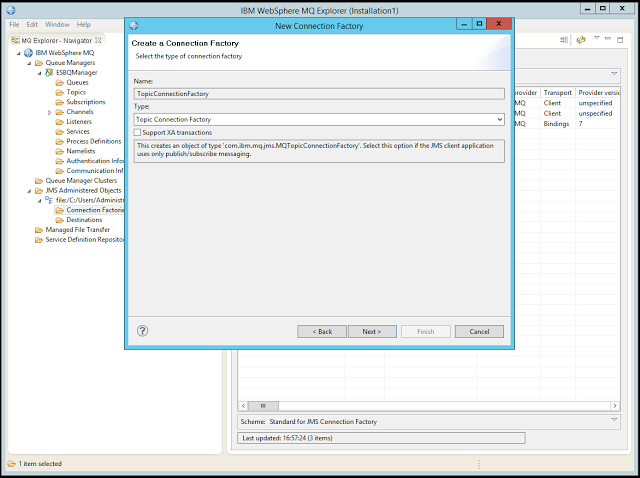Image resolution: width=640 pixels, height=478 pixels.
Task: Click the ESBQManager queue manager icon
Action: (x=49, y=73)
